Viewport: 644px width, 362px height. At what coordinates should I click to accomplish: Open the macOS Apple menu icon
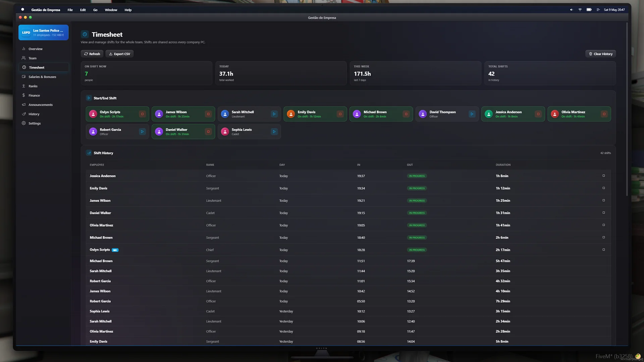[x=22, y=10]
